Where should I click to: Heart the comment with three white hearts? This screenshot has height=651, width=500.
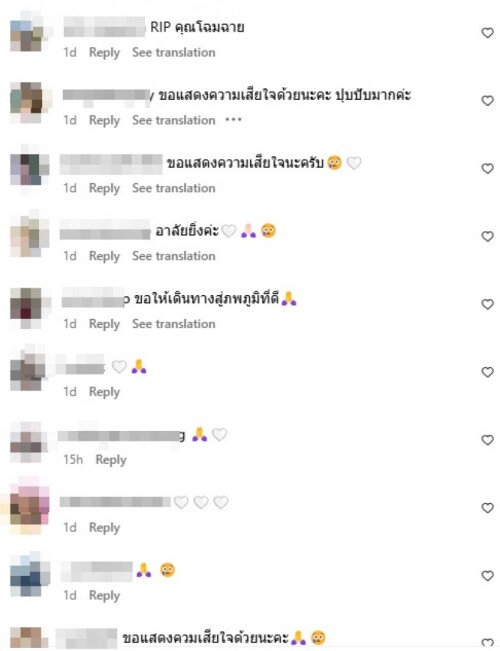pos(487,508)
